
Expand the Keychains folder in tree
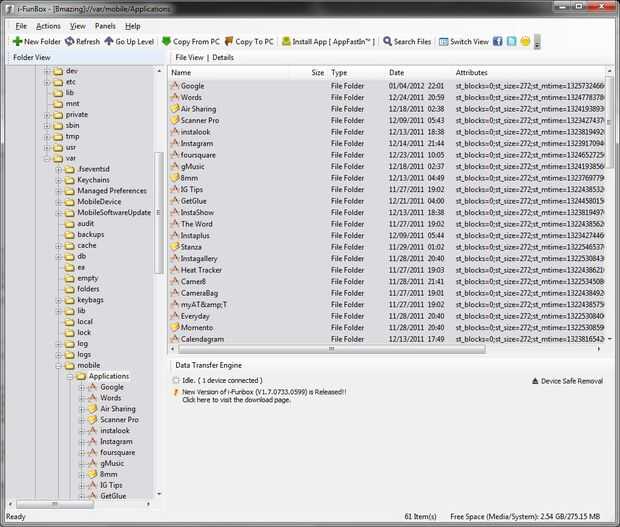(59, 180)
